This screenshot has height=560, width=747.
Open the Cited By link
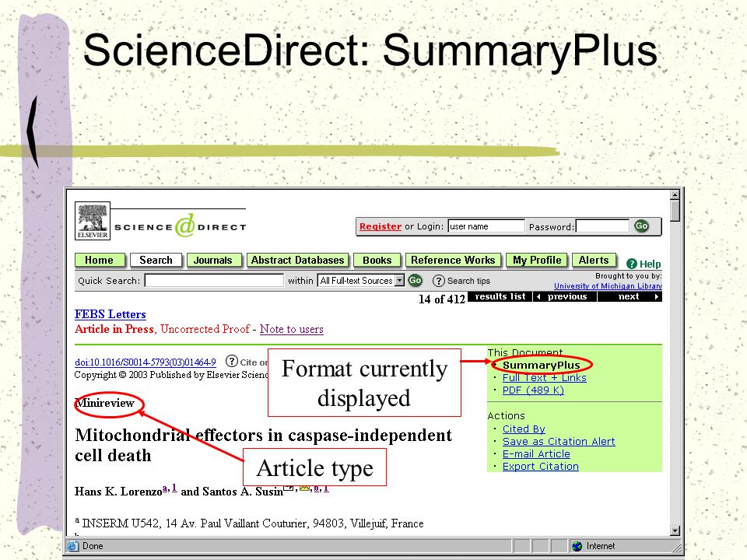(524, 429)
